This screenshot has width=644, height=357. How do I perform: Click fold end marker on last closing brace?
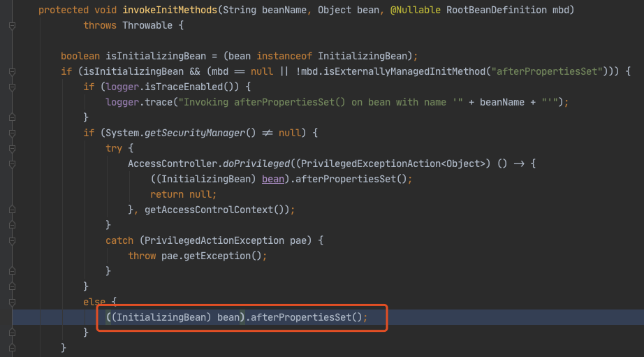[13, 348]
